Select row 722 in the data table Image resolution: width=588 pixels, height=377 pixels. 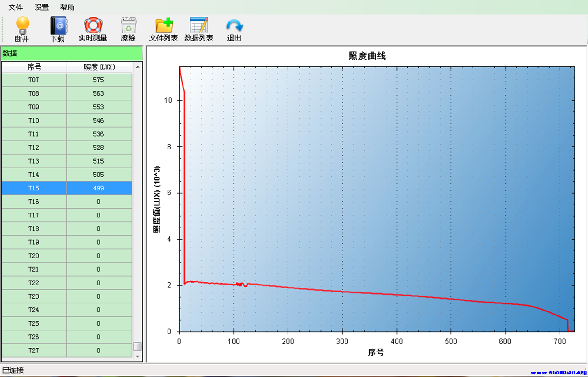coord(67,283)
